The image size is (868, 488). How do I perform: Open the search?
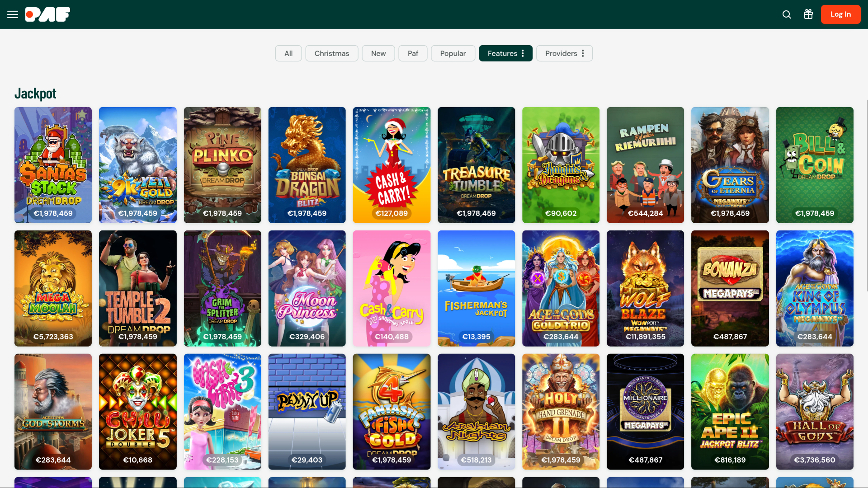786,14
